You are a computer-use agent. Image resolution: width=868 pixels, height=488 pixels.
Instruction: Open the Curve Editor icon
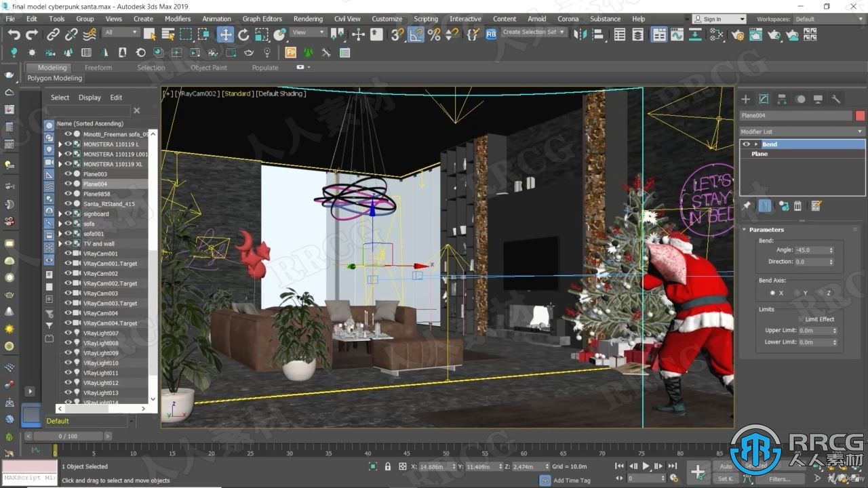pyautogui.click(x=677, y=34)
